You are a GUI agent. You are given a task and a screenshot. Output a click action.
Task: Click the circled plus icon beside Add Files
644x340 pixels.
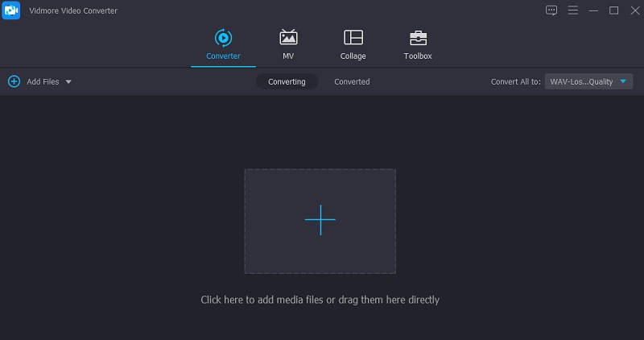click(x=14, y=81)
